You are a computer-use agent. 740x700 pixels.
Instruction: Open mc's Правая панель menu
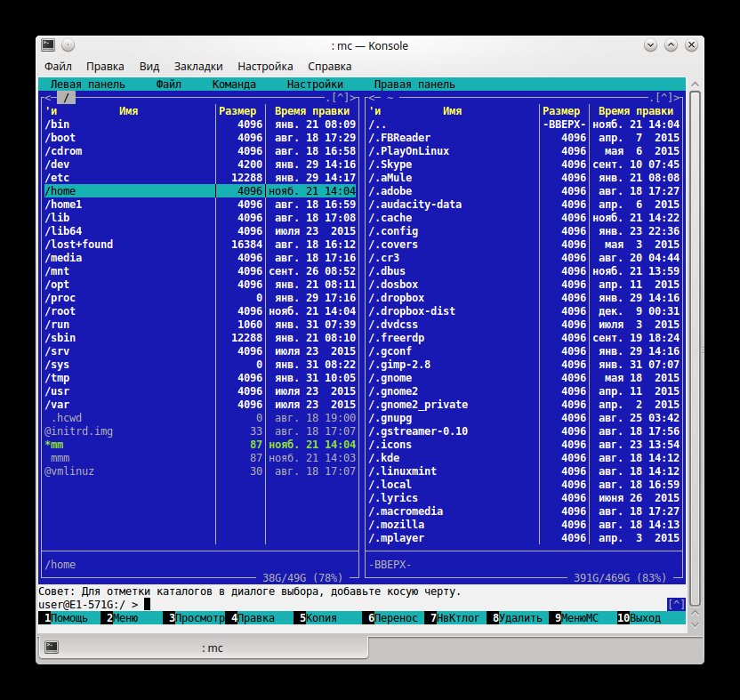414,84
